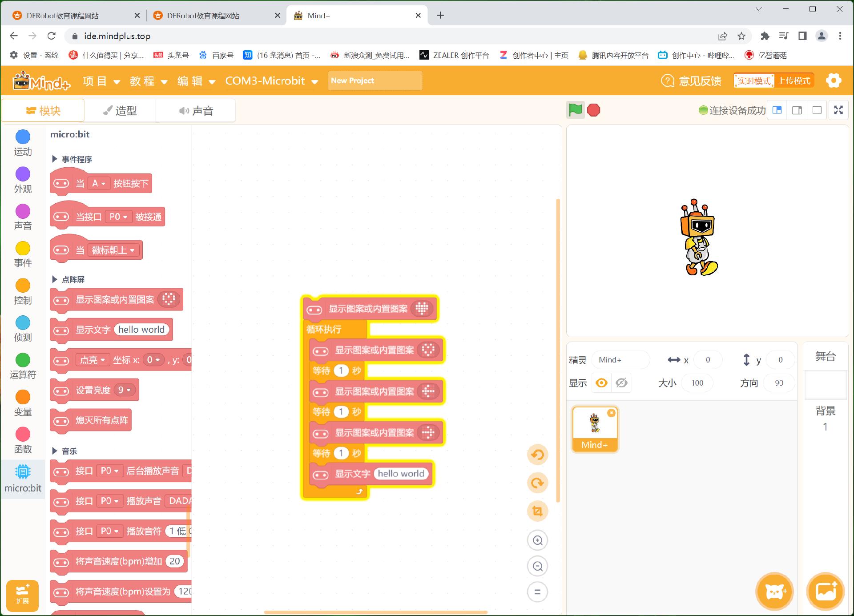Image resolution: width=854 pixels, height=616 pixels.
Task: Enter fullscreen stage mode
Action: click(838, 110)
